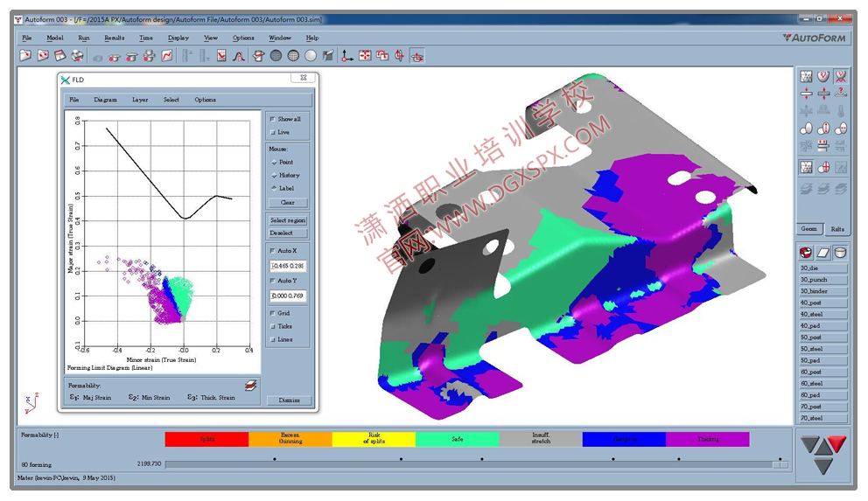Click the coordinate axes toolbar icon
This screenshot has width=868, height=501.
[347, 56]
